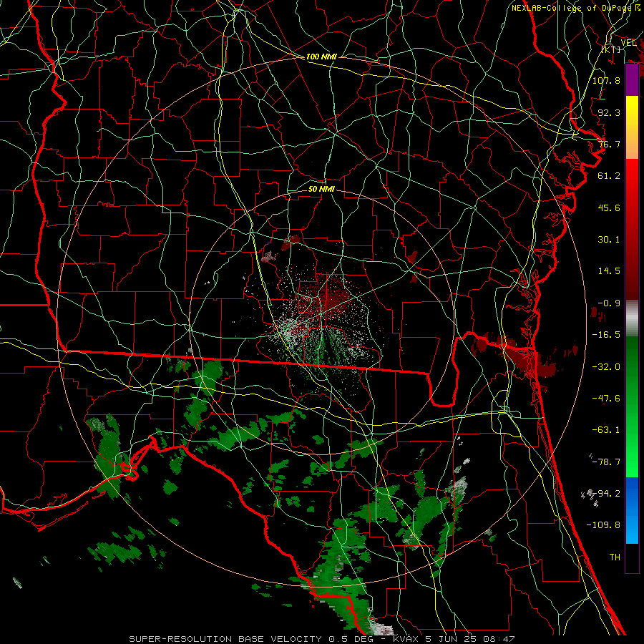This screenshot has height=644, width=644.
Task: Click the SUPER-RESOLUTION BASE VELOCITY caption text
Action: tap(225, 639)
